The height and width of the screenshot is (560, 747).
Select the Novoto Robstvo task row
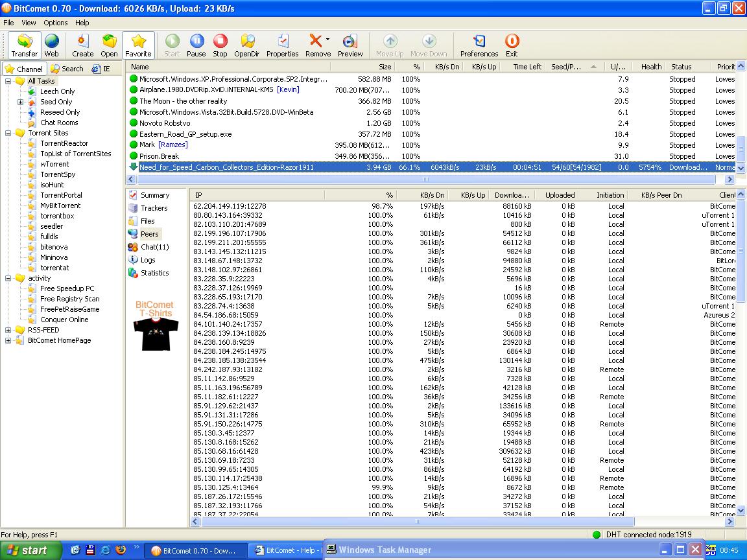click(432, 123)
